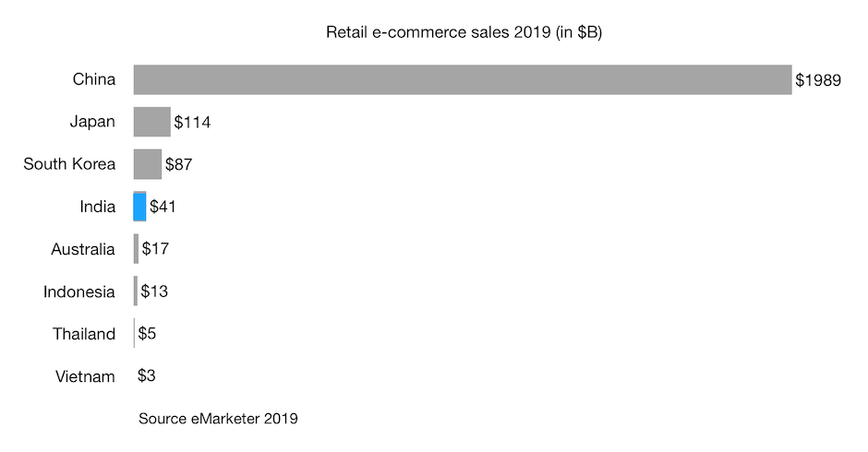Viewport: 868px width, 452px height.
Task: Select the $41 value label
Action: coord(163,207)
